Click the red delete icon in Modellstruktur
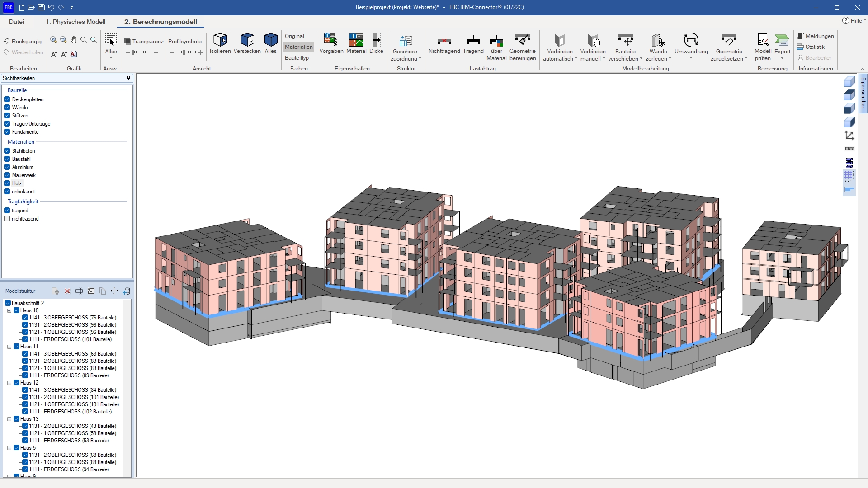The image size is (868, 488). tap(67, 291)
